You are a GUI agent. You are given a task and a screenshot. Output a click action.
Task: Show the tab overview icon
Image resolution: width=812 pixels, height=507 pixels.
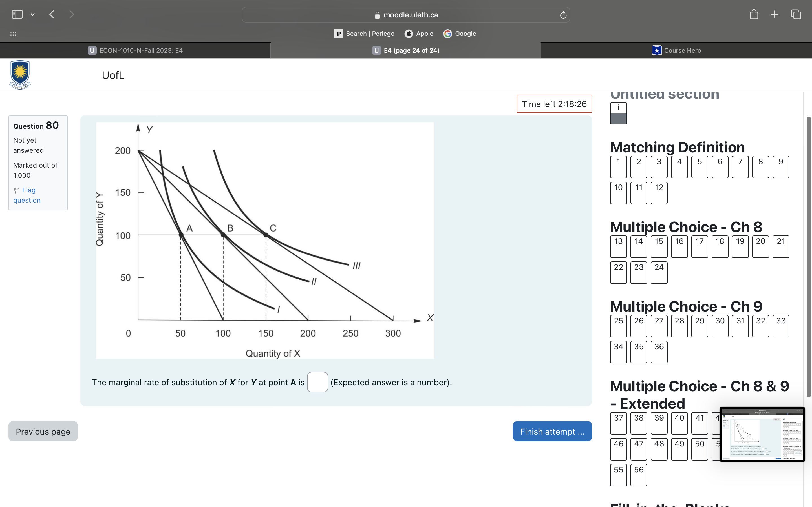796,14
